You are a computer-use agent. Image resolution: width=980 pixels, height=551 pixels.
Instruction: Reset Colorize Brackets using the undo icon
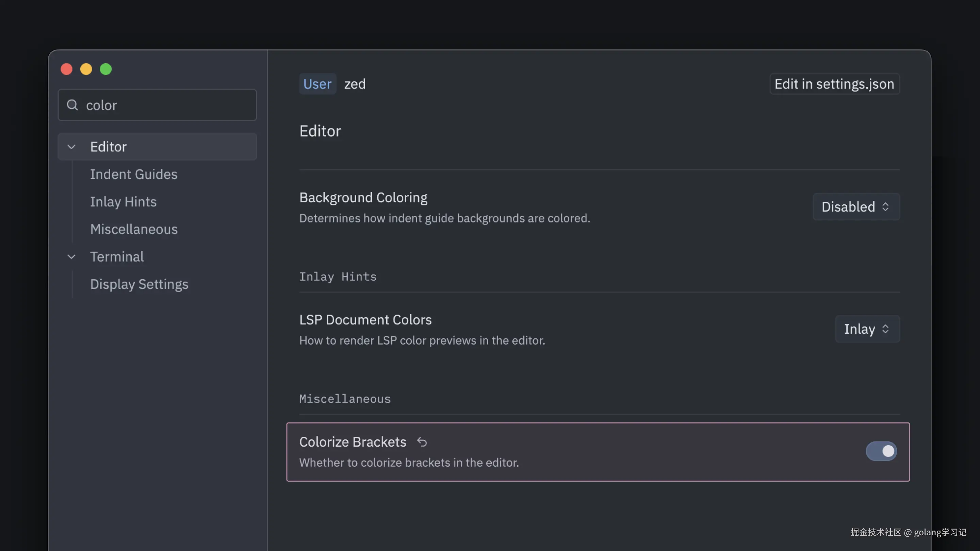pos(422,442)
